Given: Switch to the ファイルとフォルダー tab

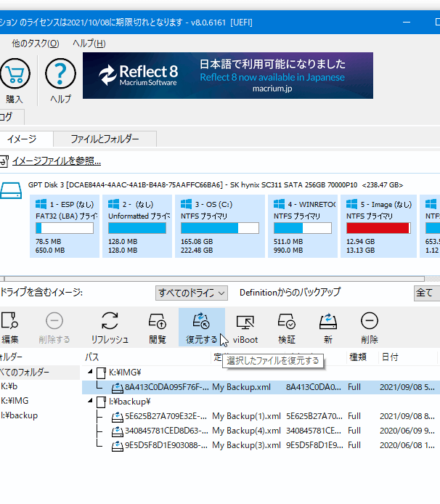Looking at the screenshot, I should point(105,139).
